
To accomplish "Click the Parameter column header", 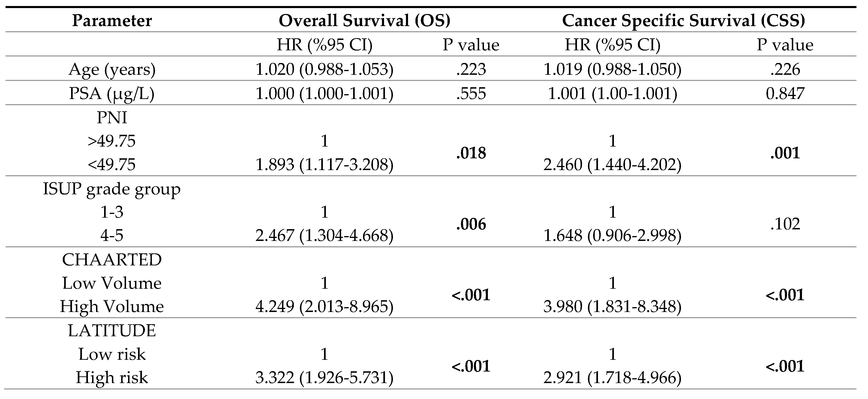I will click(x=112, y=21).
